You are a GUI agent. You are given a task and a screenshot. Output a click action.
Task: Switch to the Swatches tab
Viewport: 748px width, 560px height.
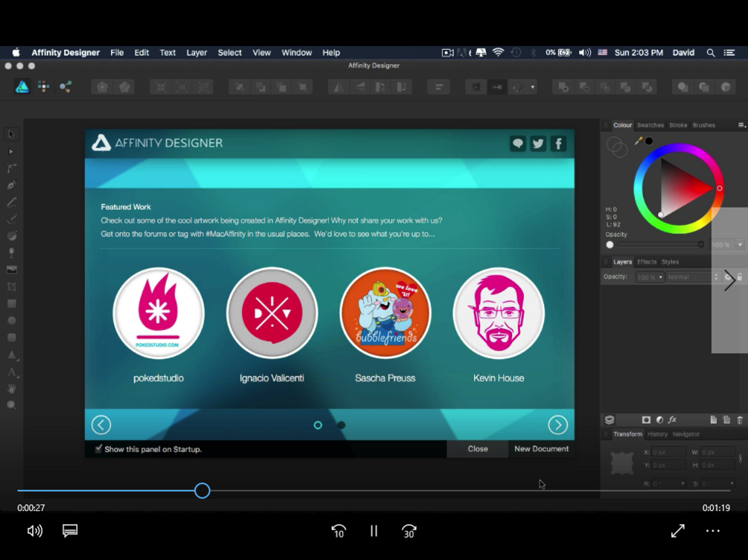point(650,125)
